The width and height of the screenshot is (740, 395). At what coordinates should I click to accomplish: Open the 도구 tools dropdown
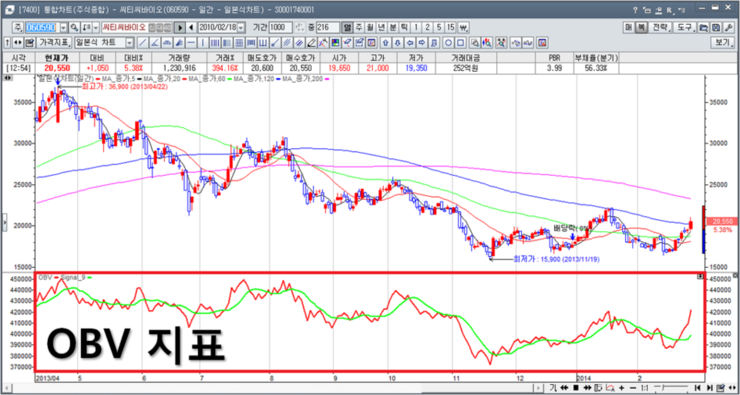(x=684, y=27)
